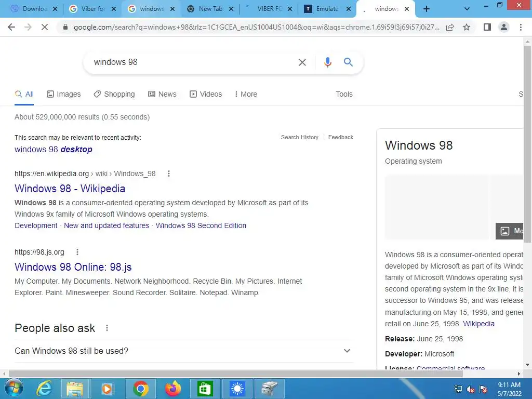Launch Internet Explorer from the taskbar
Image resolution: width=532 pixels, height=399 pixels.
[45, 389]
